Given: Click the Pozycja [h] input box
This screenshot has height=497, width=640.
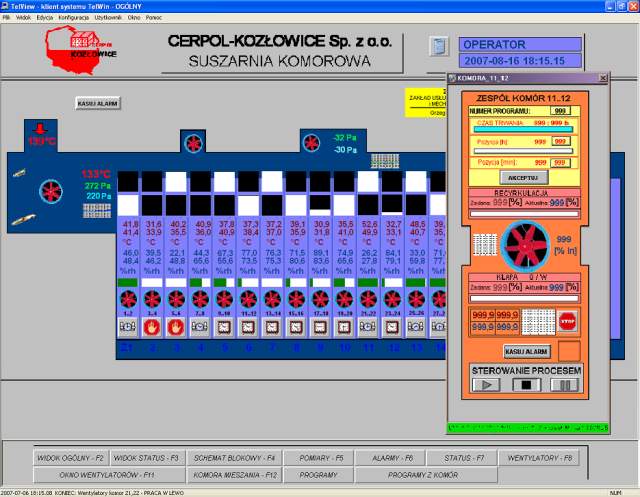Looking at the screenshot, I should pyautogui.click(x=560, y=141).
